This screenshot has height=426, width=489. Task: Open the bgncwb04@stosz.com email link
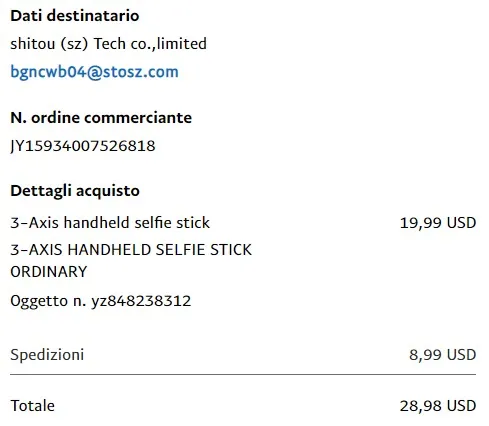(94, 72)
